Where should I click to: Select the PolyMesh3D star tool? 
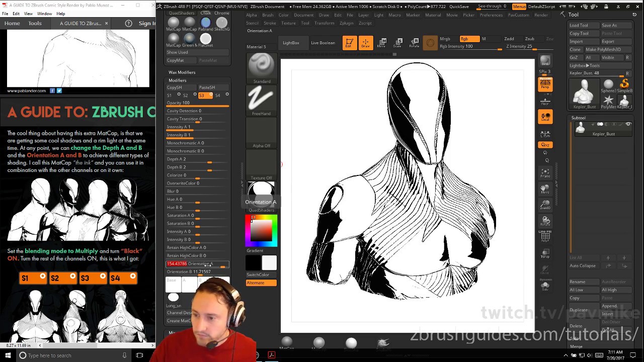tap(608, 101)
